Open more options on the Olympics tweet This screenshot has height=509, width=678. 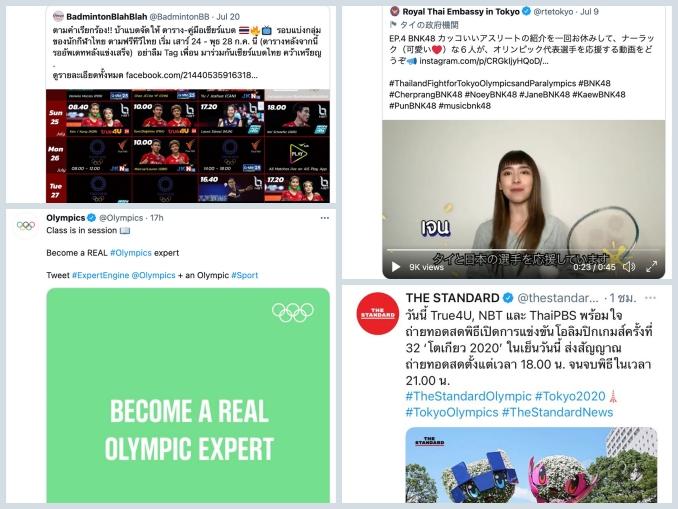pyautogui.click(x=325, y=218)
